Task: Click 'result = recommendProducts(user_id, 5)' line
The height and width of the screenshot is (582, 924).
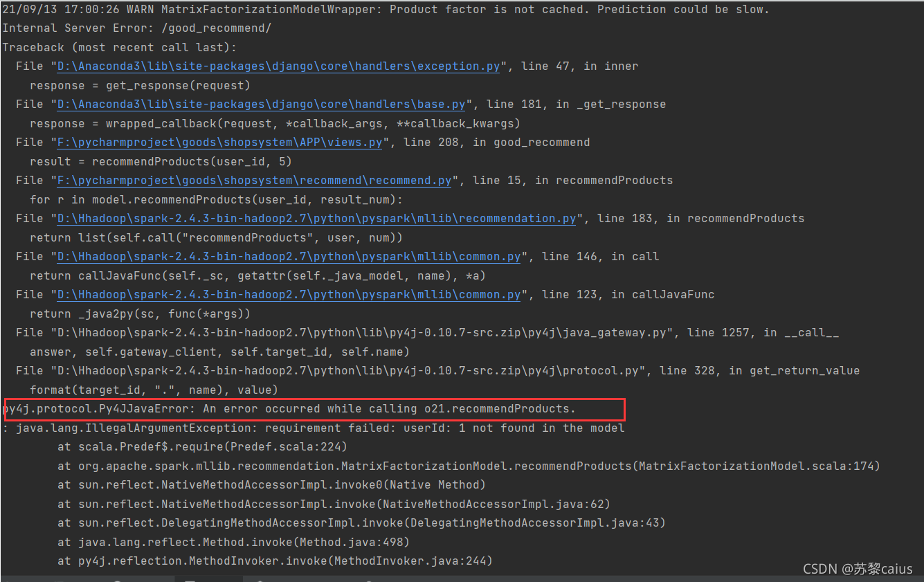Action: point(161,162)
